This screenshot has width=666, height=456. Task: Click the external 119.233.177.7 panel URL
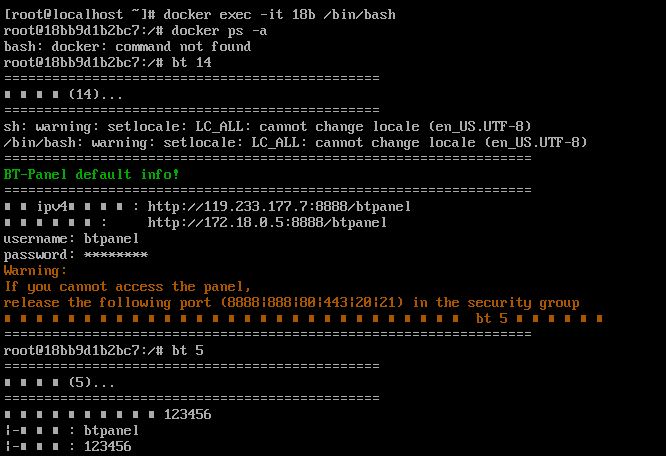[267, 207]
